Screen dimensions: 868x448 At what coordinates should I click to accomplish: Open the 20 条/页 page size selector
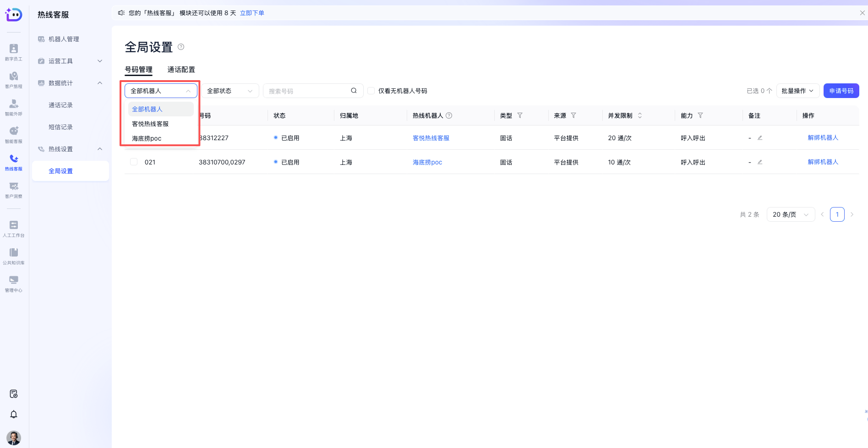pyautogui.click(x=791, y=214)
